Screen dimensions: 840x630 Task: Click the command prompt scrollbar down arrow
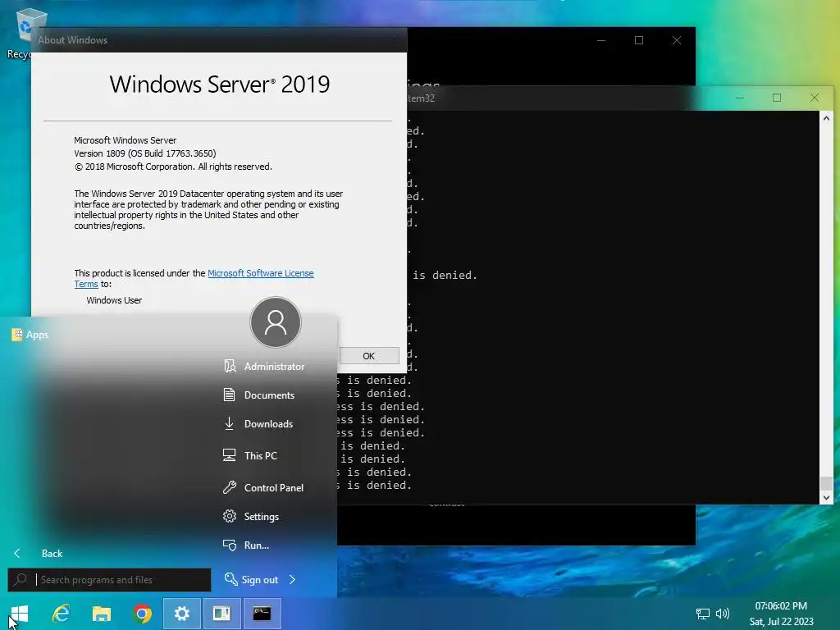(x=826, y=498)
